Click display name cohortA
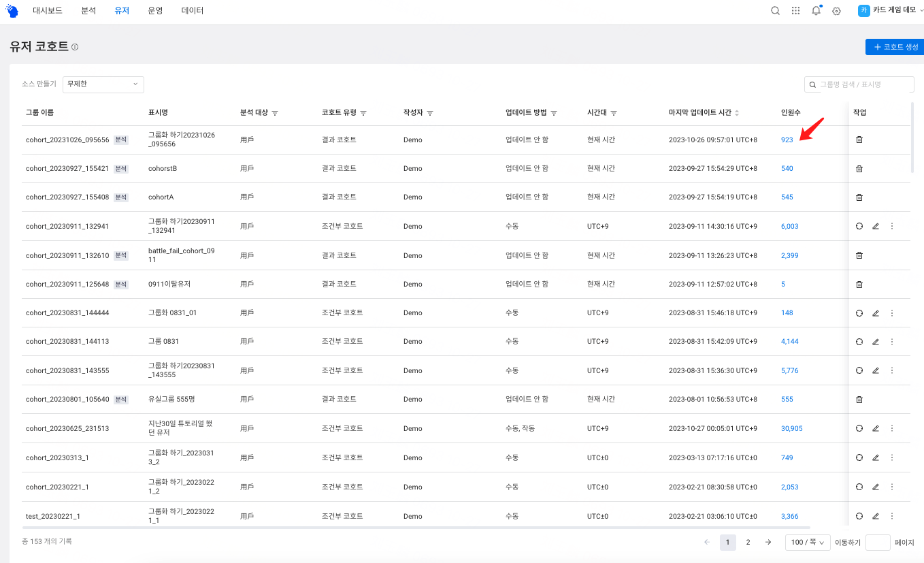The height and width of the screenshot is (563, 924). (x=161, y=197)
